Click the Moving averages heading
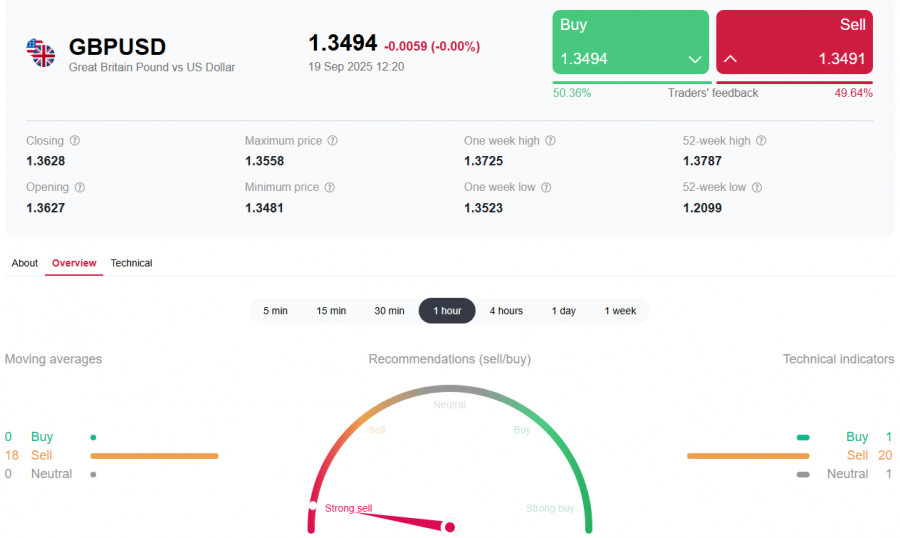Viewport: 900px width, 538px height. point(53,359)
